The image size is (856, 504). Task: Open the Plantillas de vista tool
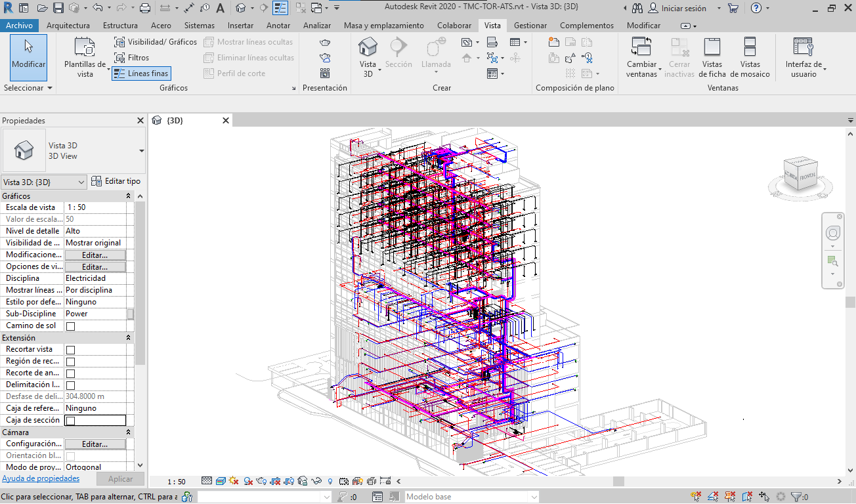[x=85, y=48]
